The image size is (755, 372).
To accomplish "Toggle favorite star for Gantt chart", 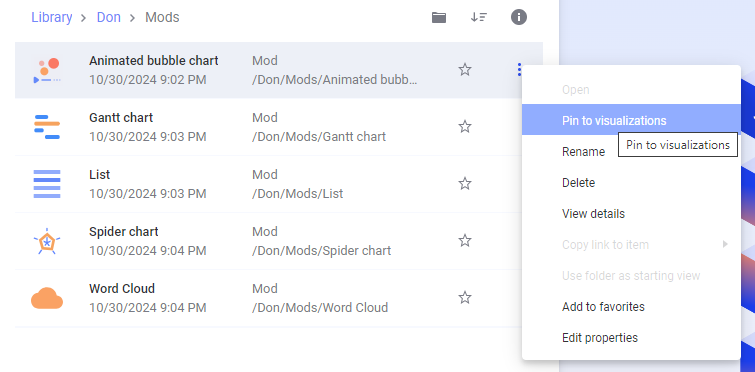I will 465,127.
